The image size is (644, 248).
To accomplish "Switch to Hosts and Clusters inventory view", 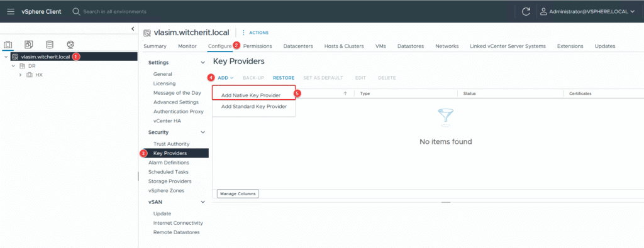I will pyautogui.click(x=8, y=45).
